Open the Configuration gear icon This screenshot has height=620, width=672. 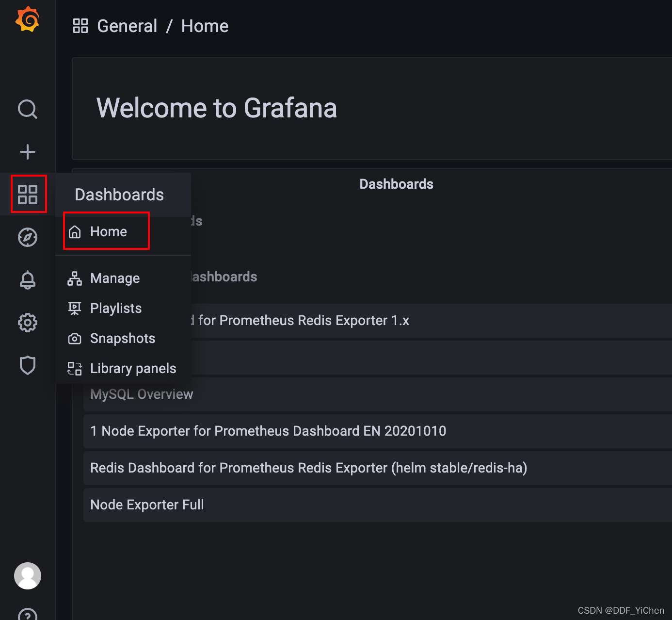coord(28,323)
